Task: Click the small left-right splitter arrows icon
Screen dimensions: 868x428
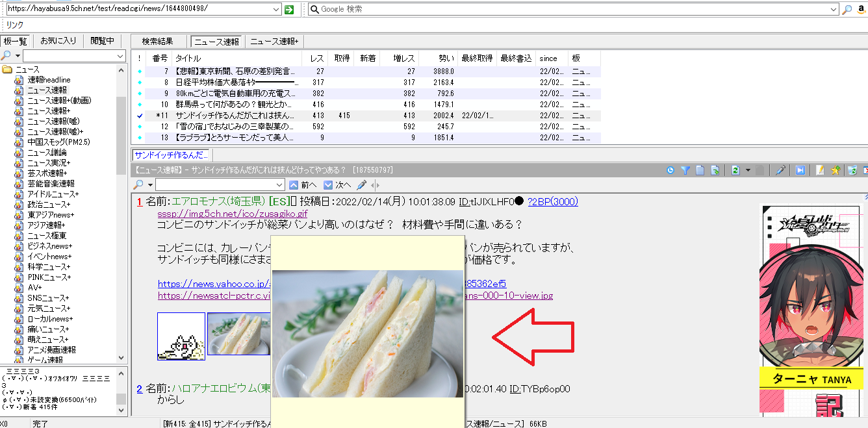Action: [375, 185]
